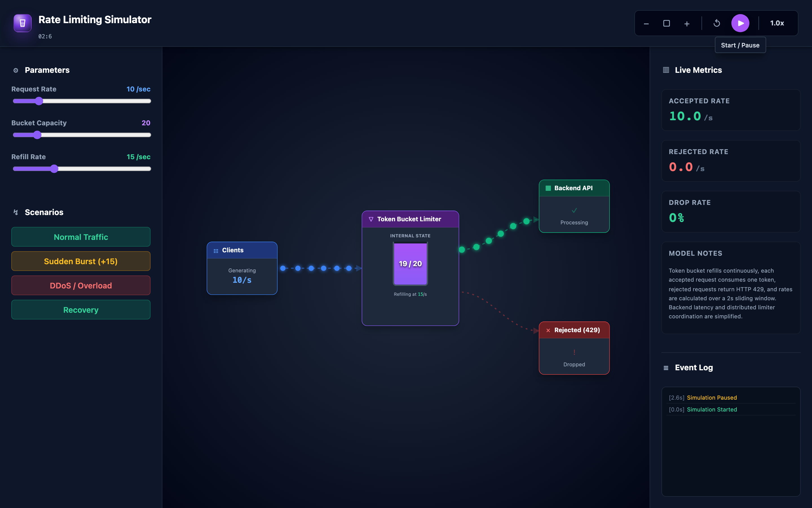Select the Simulation Paused log entry

(x=731, y=397)
